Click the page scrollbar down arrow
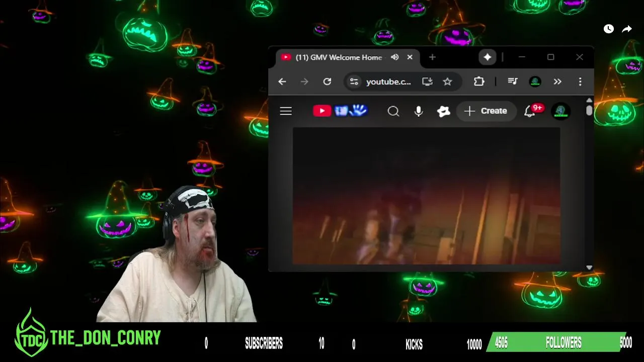Image resolution: width=644 pixels, height=362 pixels. click(x=589, y=267)
